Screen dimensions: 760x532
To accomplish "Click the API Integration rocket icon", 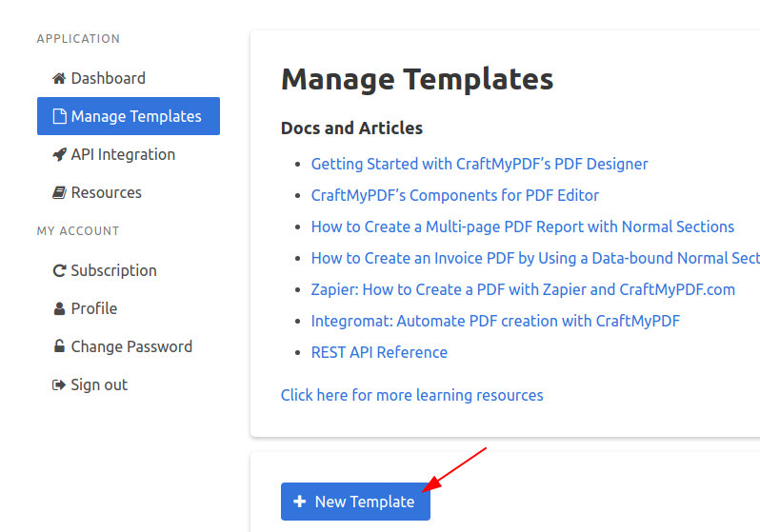I will point(59,154).
